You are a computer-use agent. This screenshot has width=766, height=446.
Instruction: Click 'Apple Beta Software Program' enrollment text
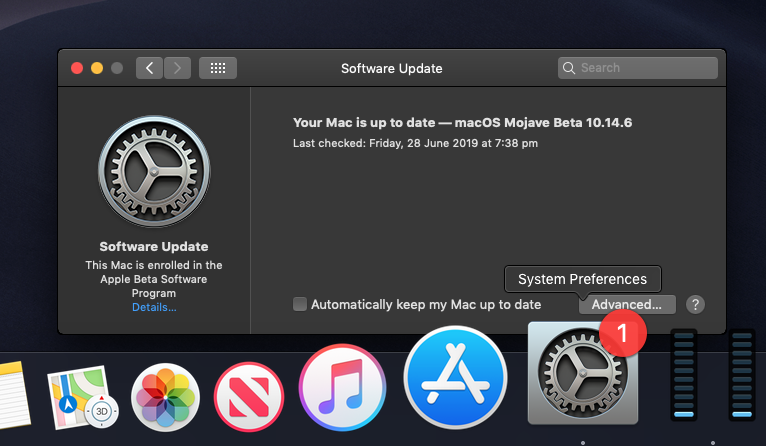[154, 279]
